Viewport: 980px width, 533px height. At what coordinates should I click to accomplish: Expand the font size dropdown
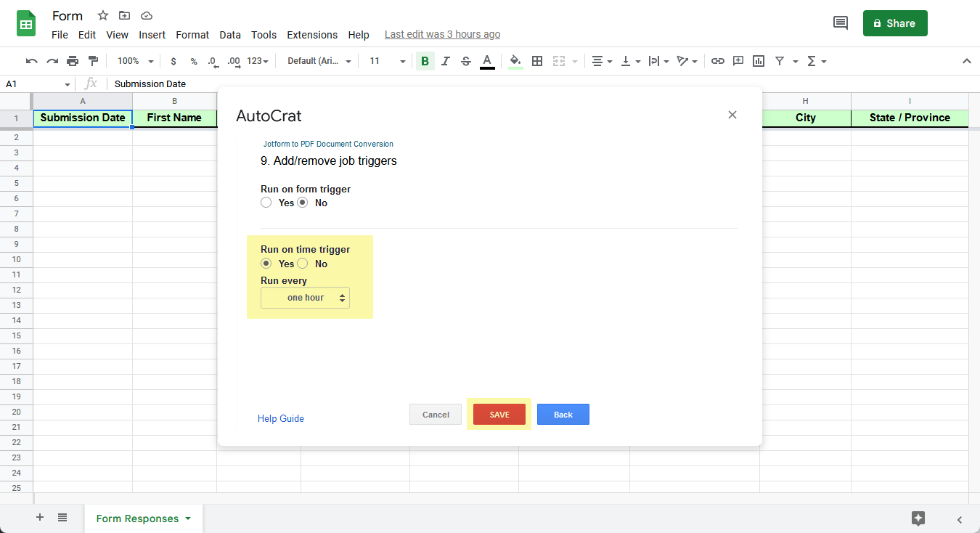pos(388,61)
